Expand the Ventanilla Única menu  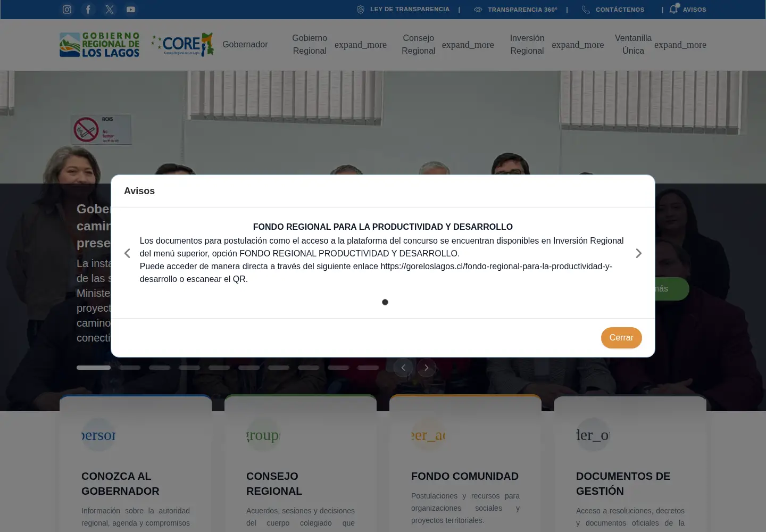(x=680, y=45)
